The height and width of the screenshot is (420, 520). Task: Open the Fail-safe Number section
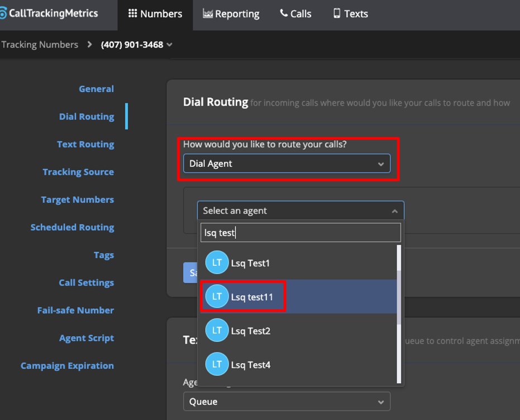pyautogui.click(x=75, y=310)
